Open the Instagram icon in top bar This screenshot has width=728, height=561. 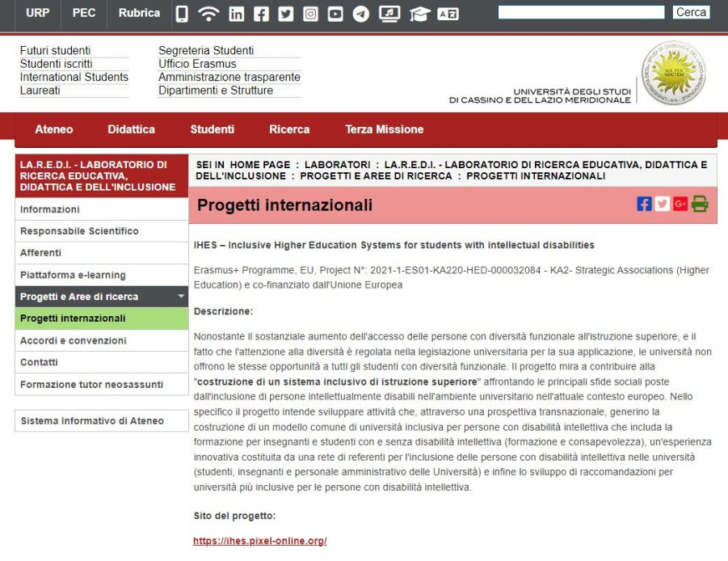[x=310, y=14]
